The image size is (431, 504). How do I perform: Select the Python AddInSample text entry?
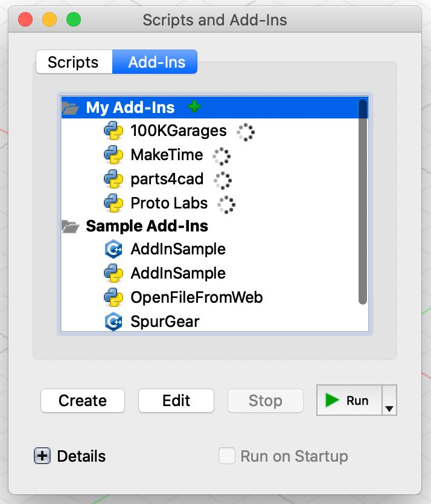[x=178, y=273]
